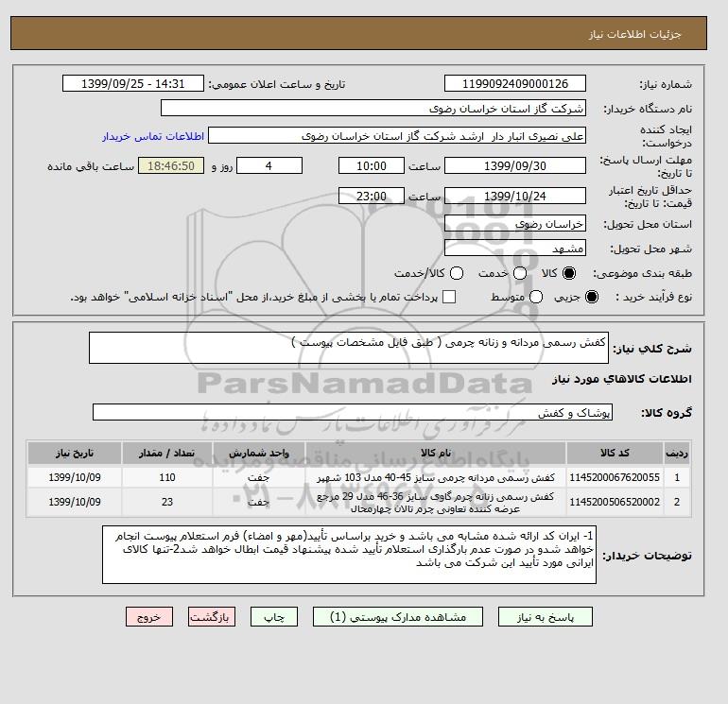Image resolution: width=728 pixels, height=704 pixels.
Task: Open مشاهده مدارک پیوستی (1) button
Action: (398, 617)
